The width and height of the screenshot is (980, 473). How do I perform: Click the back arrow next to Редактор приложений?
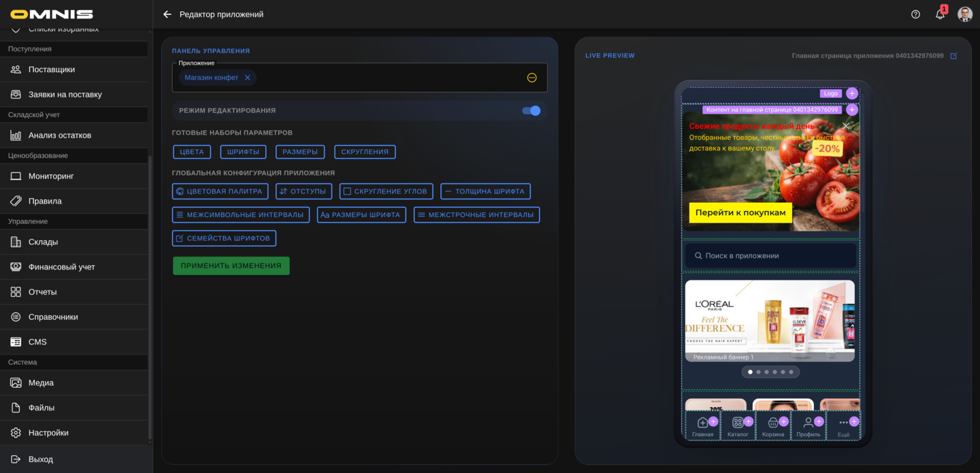pos(167,14)
